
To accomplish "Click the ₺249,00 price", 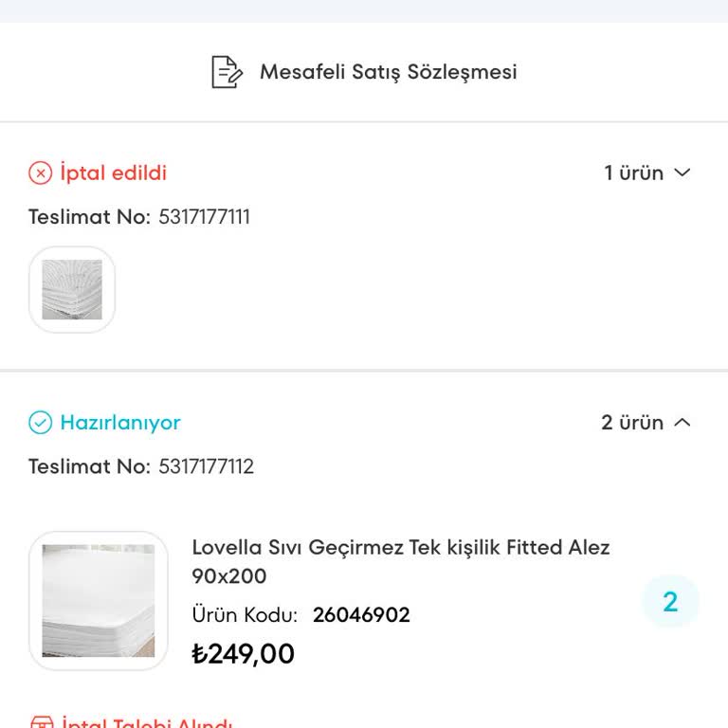I will pyautogui.click(x=243, y=654).
